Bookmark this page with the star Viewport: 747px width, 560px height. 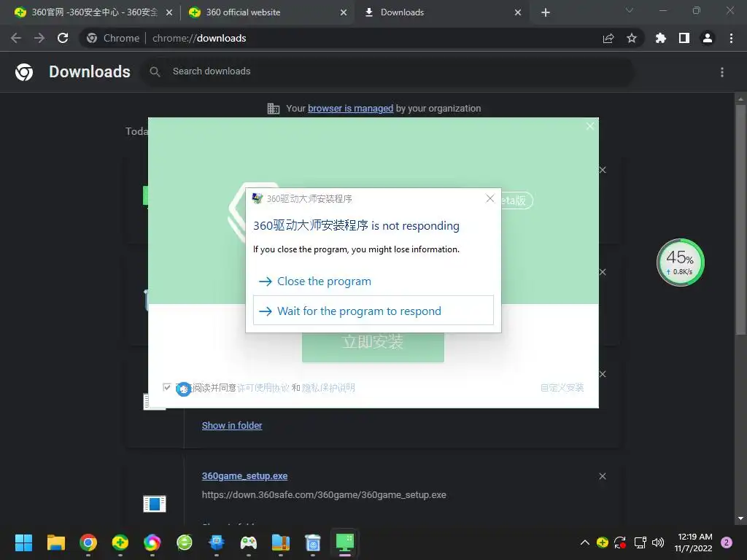point(631,38)
